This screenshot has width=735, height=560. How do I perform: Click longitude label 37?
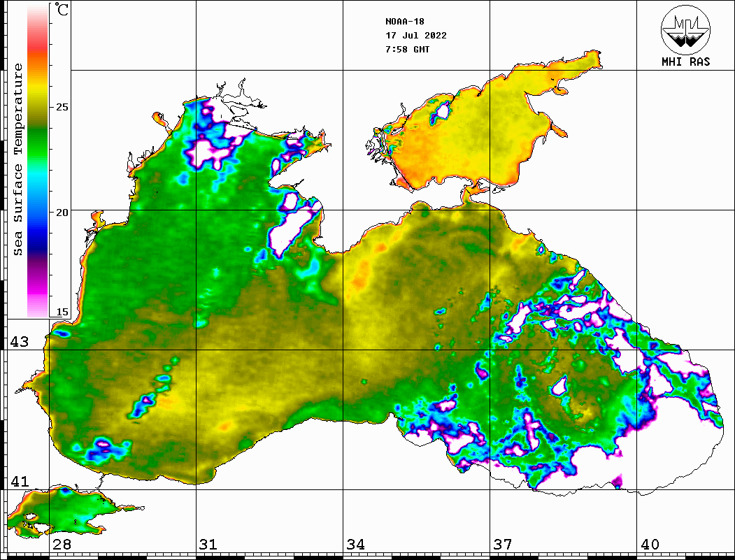click(503, 544)
